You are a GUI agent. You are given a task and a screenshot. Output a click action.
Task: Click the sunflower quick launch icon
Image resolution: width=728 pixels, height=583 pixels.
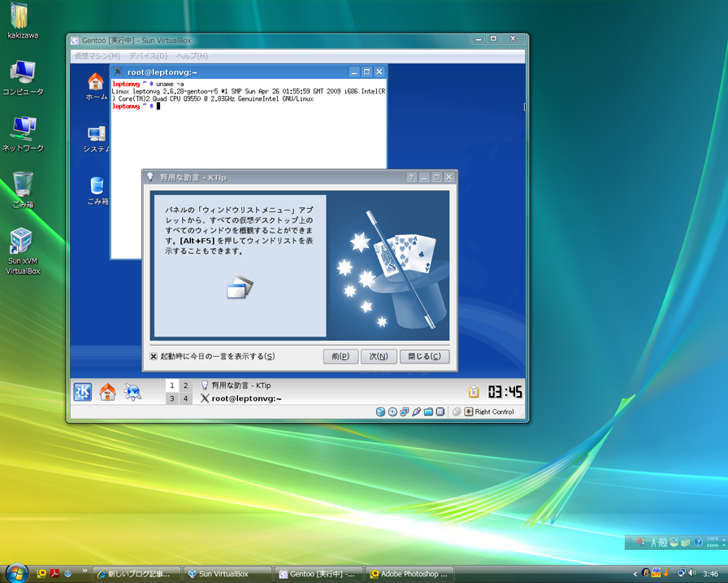point(41,574)
